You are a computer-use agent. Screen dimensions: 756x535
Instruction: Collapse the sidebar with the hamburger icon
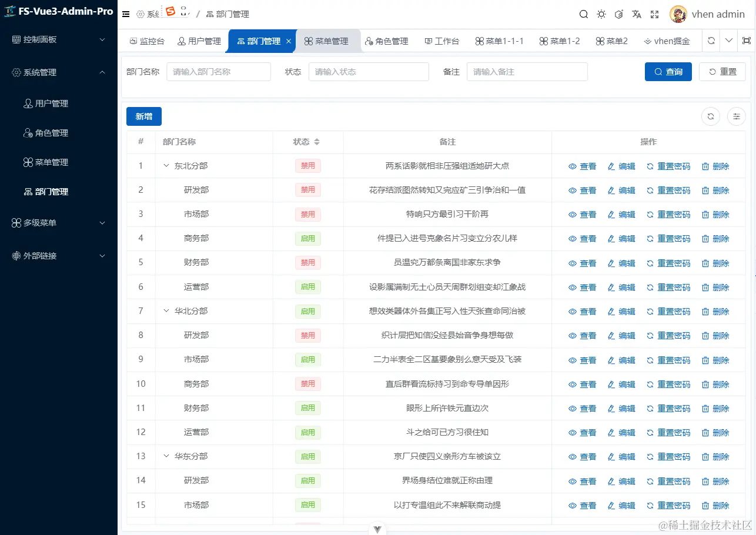126,14
